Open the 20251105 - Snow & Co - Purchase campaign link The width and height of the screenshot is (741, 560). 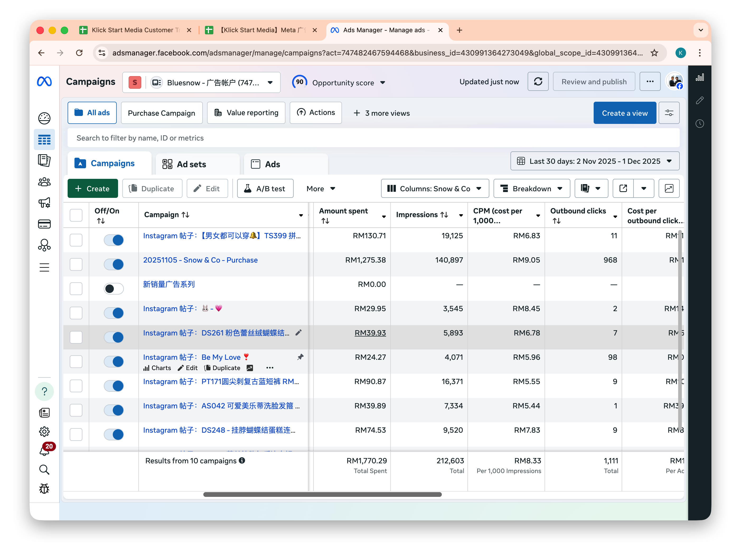200,260
